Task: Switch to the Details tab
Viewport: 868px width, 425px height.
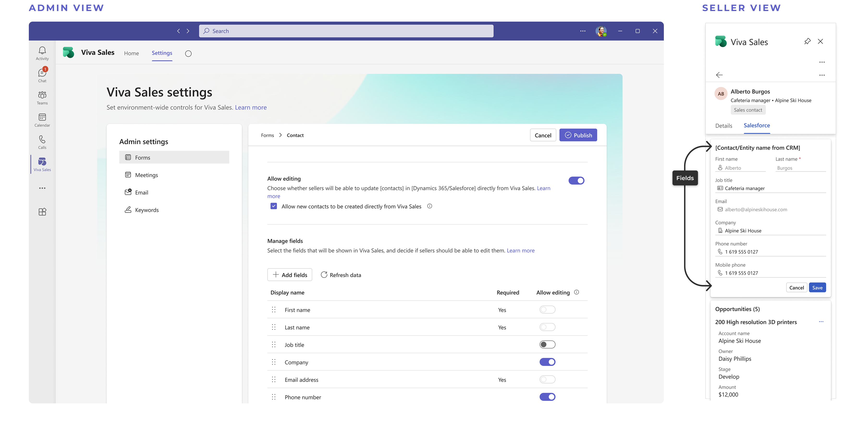Action: click(723, 126)
